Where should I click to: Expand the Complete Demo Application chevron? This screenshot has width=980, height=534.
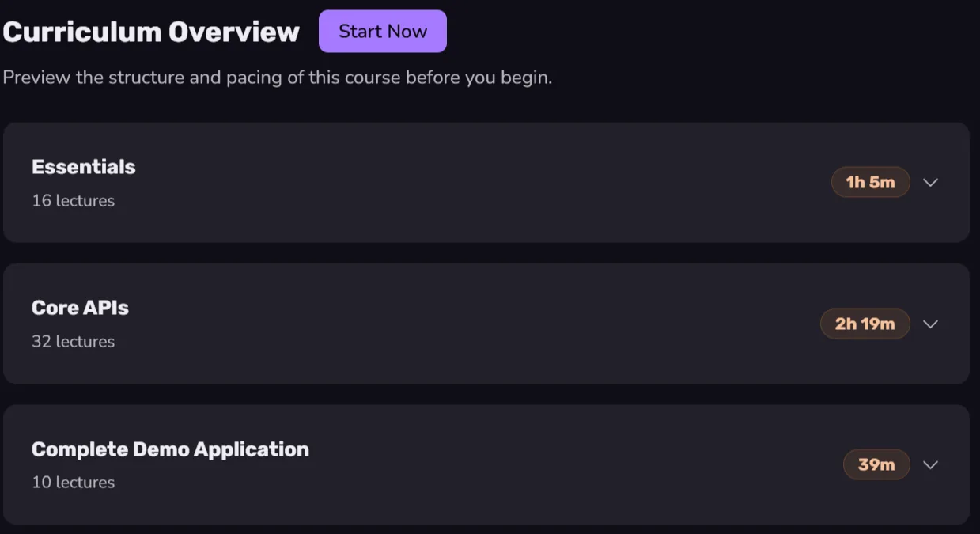(930, 465)
